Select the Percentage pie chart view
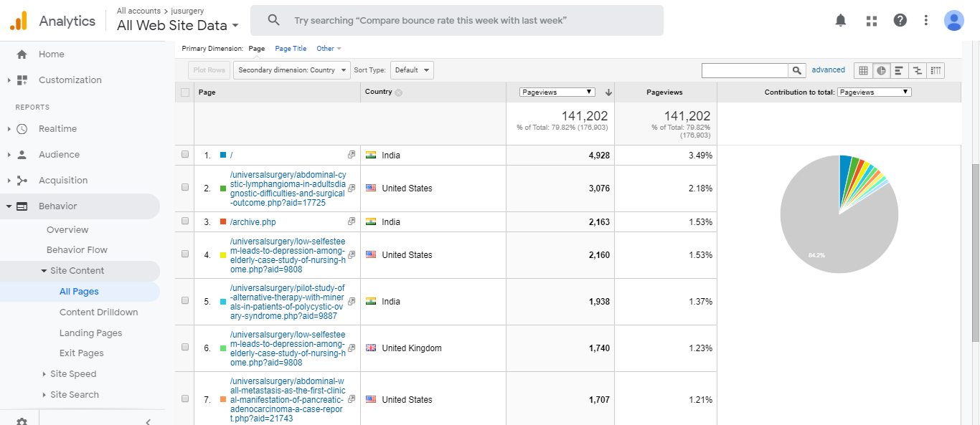 (x=881, y=70)
